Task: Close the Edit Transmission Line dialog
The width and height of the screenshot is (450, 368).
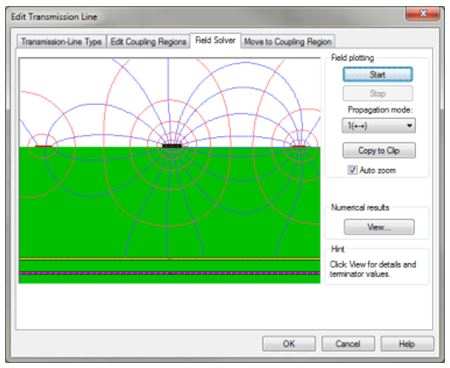Action: pos(423,14)
